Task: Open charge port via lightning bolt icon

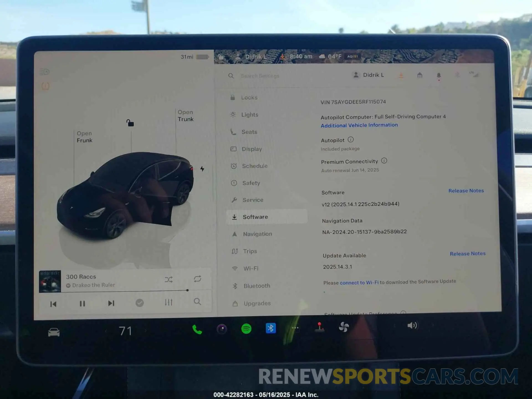Action: [202, 169]
